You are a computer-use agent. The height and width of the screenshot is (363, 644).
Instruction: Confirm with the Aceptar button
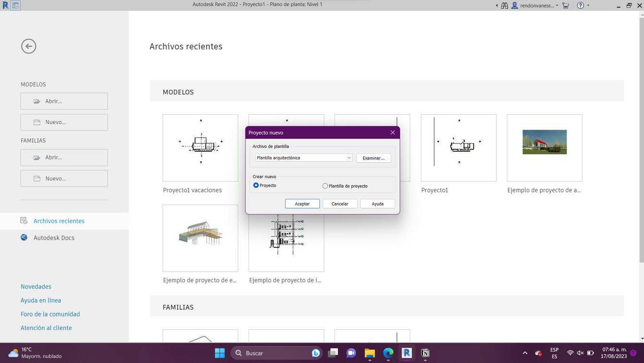302,204
